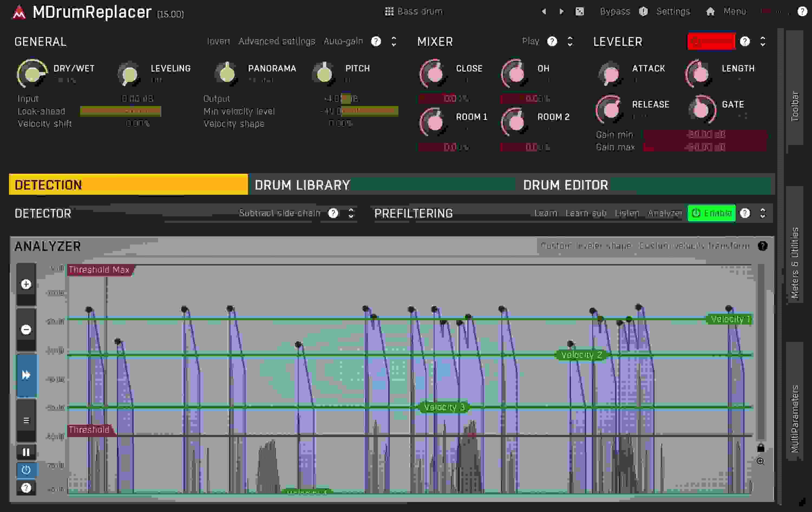Open Advanced settings in General section

277,41
